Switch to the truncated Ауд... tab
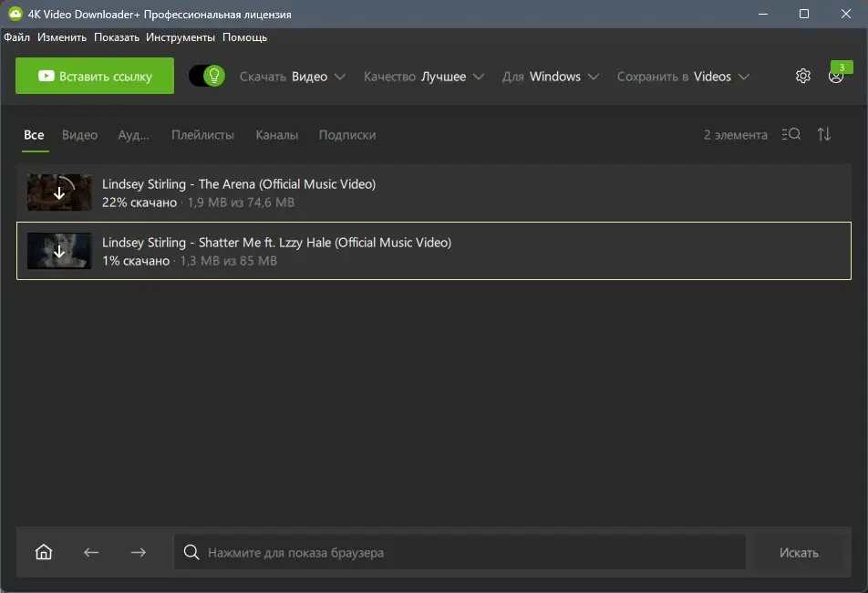This screenshot has width=868, height=593. pyautogui.click(x=133, y=134)
